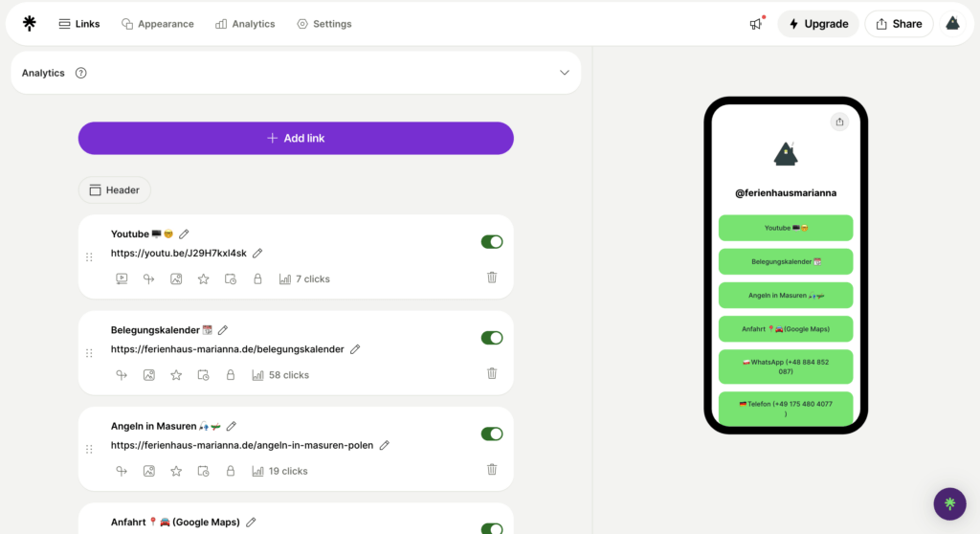Click the Angeln in Masuren star icon
The image size is (980, 534).
tap(176, 471)
